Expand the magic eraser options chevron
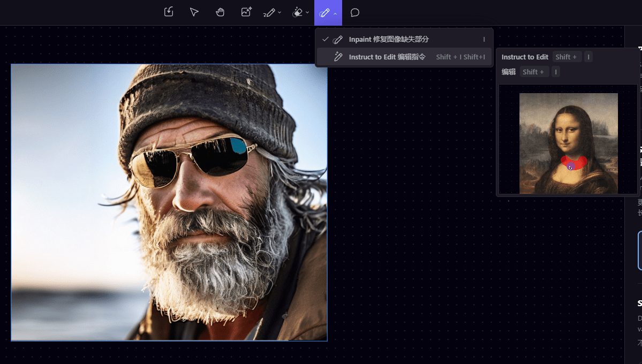The image size is (642, 364). pos(307,13)
